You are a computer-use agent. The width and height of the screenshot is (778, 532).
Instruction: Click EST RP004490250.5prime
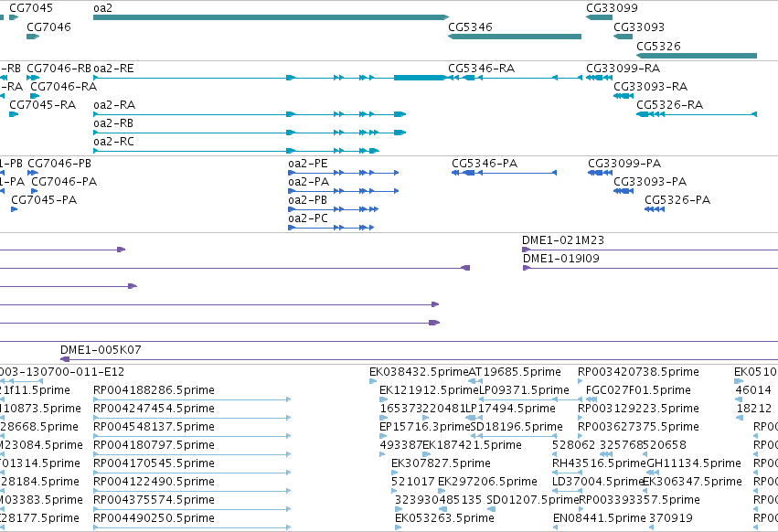point(154,519)
